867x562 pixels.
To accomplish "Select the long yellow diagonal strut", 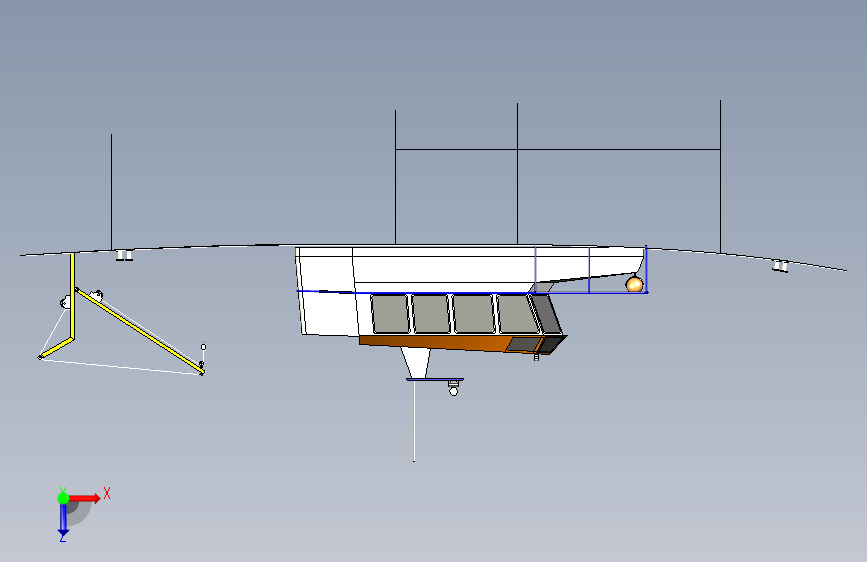I will pyautogui.click(x=139, y=331).
